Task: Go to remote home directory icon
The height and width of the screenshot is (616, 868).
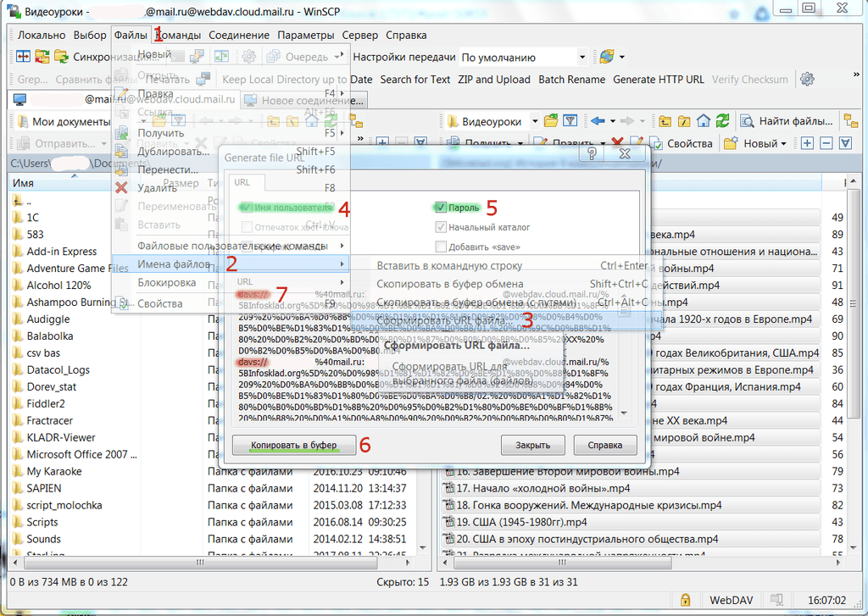Action: point(703,120)
